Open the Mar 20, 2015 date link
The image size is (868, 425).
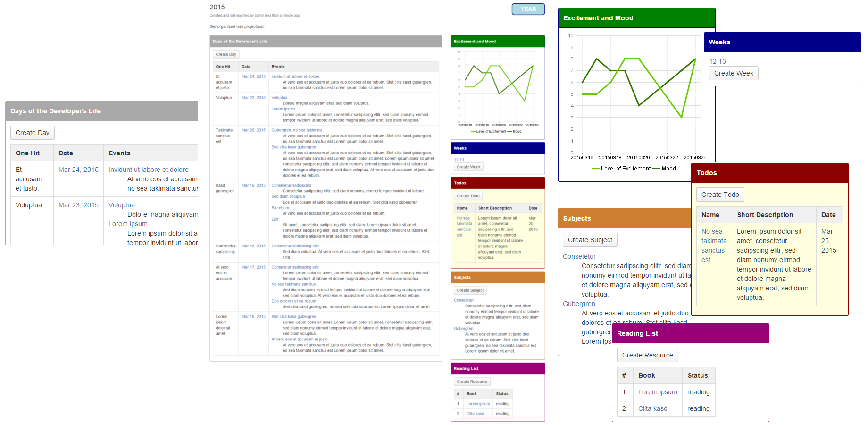pyautogui.click(x=253, y=130)
